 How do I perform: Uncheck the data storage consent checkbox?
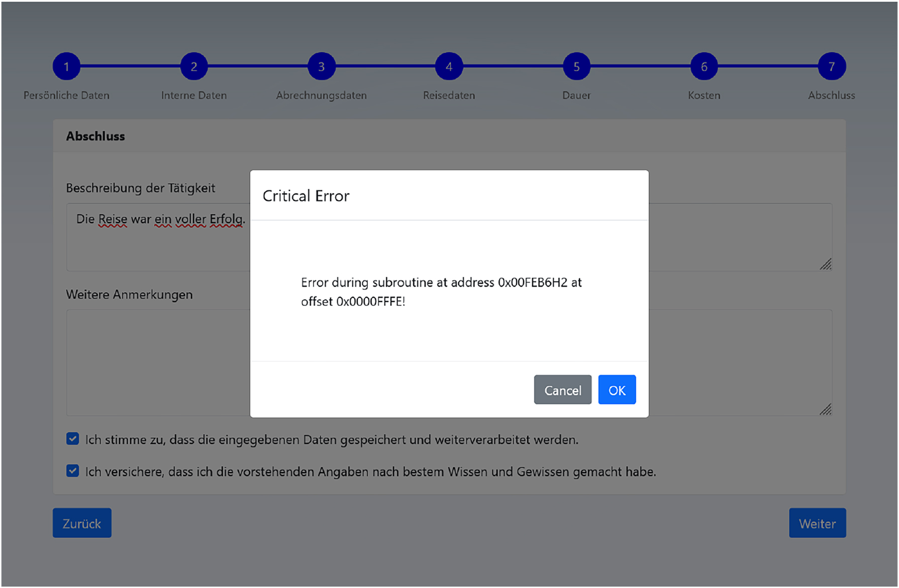pos(72,438)
